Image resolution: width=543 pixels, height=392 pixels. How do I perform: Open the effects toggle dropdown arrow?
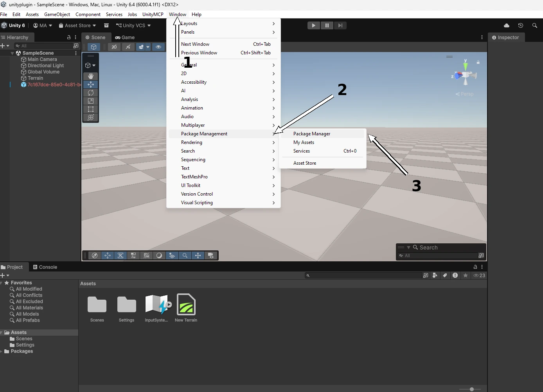coord(148,47)
